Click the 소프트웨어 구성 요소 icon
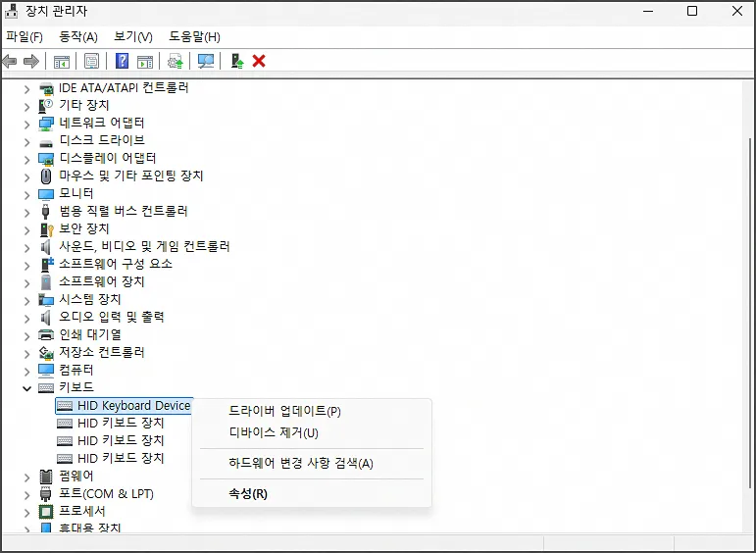Image resolution: width=756 pixels, height=553 pixels. (47, 264)
